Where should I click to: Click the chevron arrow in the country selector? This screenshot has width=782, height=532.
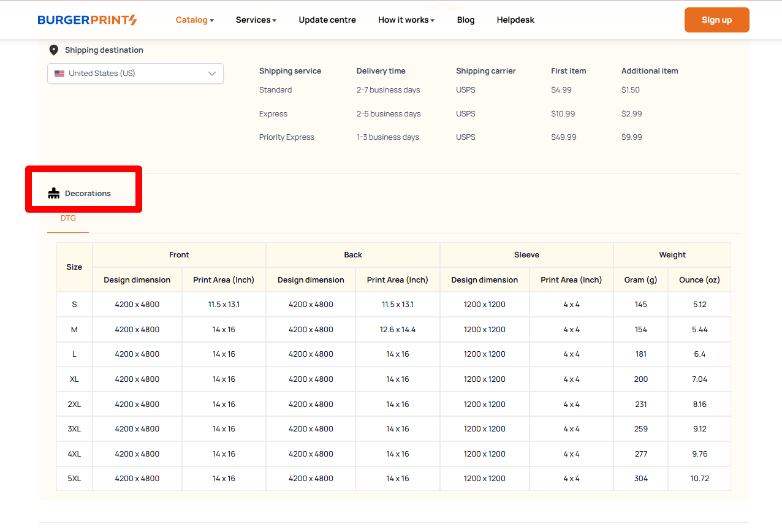pos(212,74)
